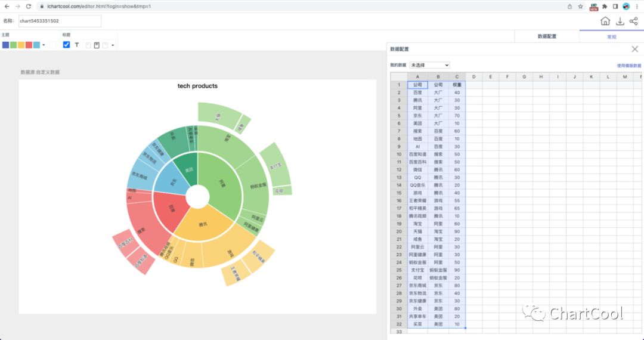Click the share icon at top right
The image size is (644, 340).
point(633,21)
